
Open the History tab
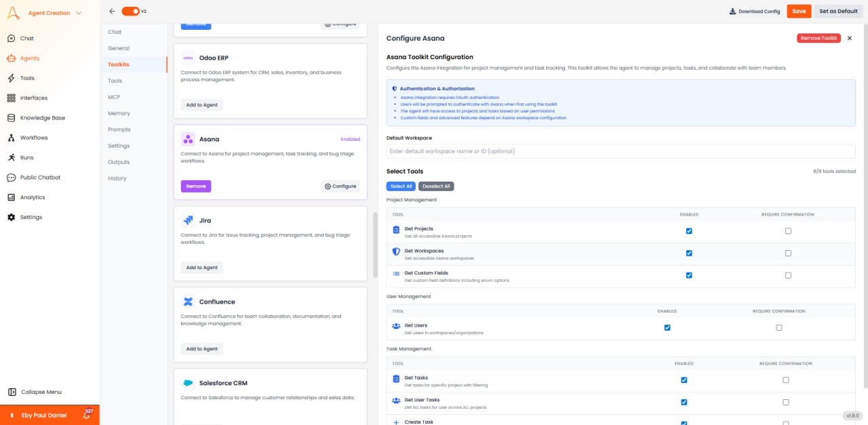[116, 178]
